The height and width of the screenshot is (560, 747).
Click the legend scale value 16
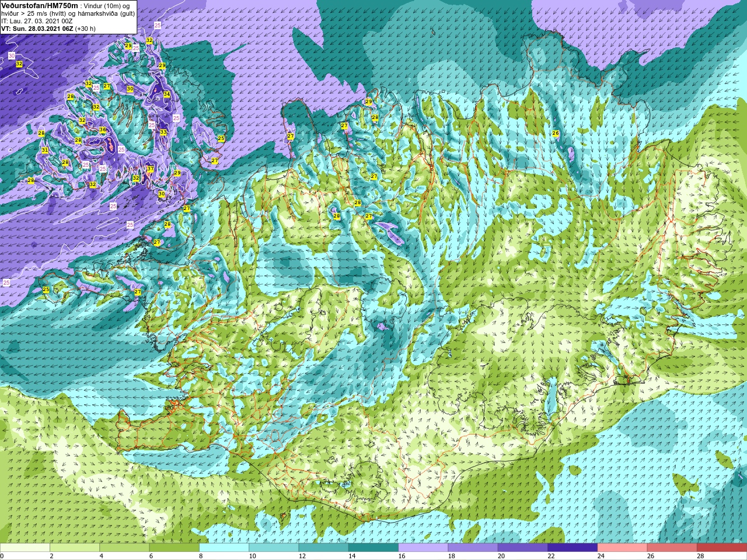(x=402, y=556)
